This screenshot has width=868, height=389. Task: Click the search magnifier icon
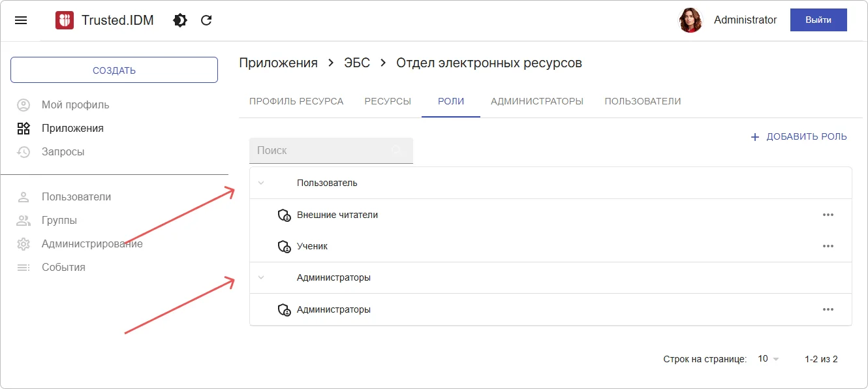[396, 151]
